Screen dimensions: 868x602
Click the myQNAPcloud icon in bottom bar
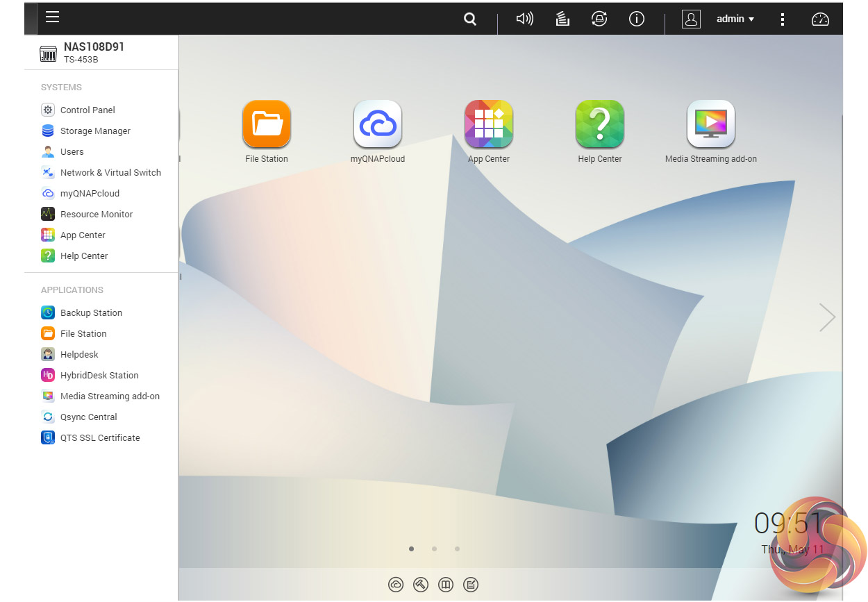pyautogui.click(x=396, y=585)
